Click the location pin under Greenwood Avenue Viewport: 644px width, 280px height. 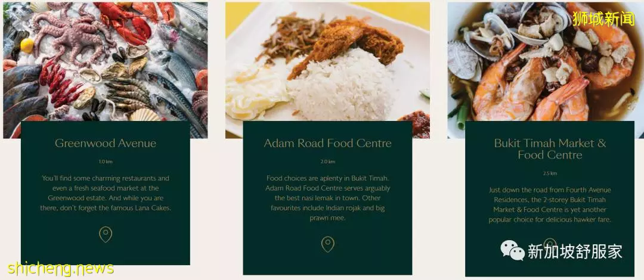(106, 235)
